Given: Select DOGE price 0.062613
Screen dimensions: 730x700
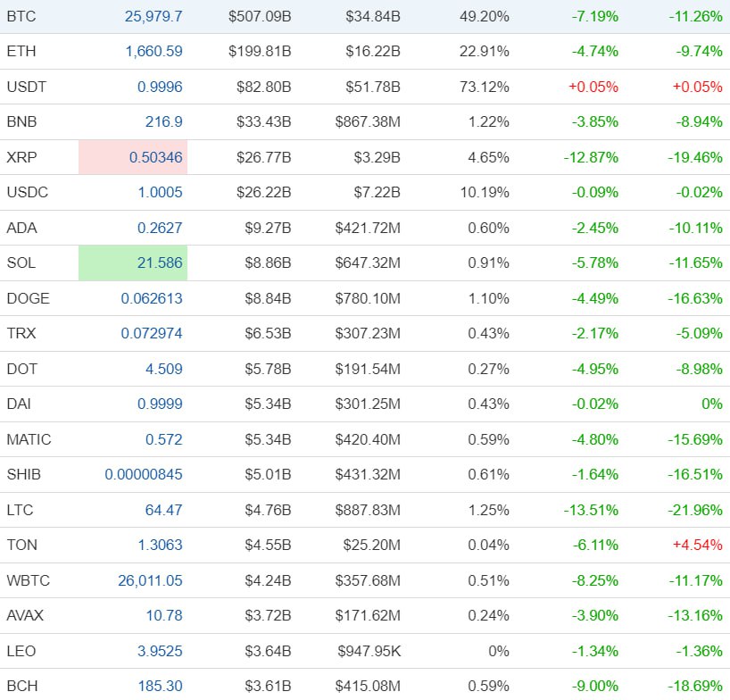Looking at the screenshot, I should click(152, 298).
